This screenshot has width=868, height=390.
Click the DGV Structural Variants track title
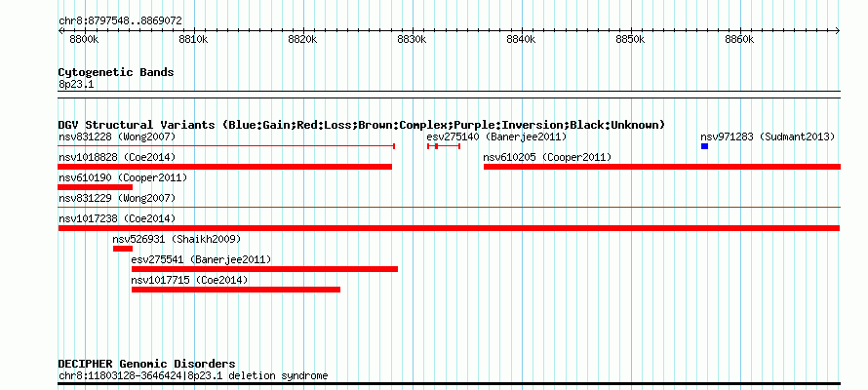pyautogui.click(x=362, y=125)
